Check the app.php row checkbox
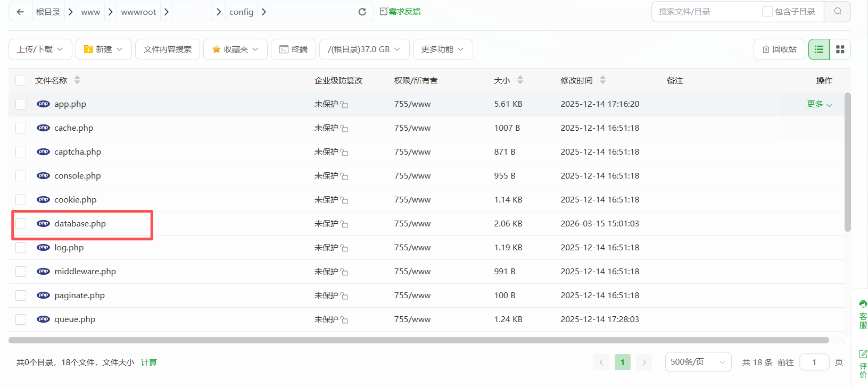The image size is (868, 388). click(x=21, y=104)
